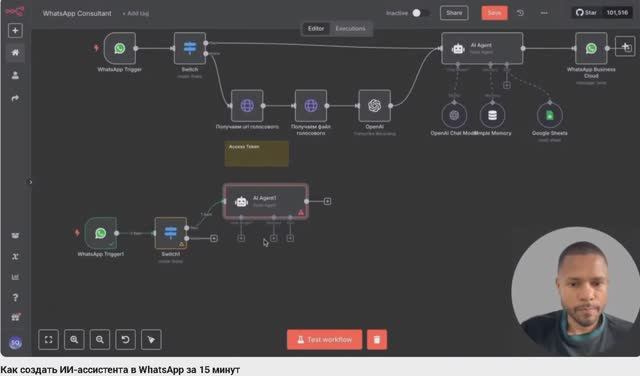Click the Access Token sticky note
Image resolution: width=640 pixels, height=376 pixels.
coord(256,154)
